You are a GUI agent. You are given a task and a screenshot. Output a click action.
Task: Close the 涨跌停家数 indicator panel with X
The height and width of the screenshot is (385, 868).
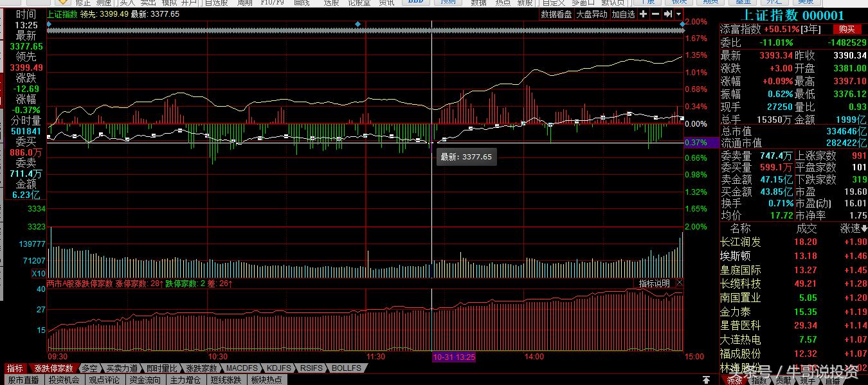pyautogui.click(x=680, y=283)
